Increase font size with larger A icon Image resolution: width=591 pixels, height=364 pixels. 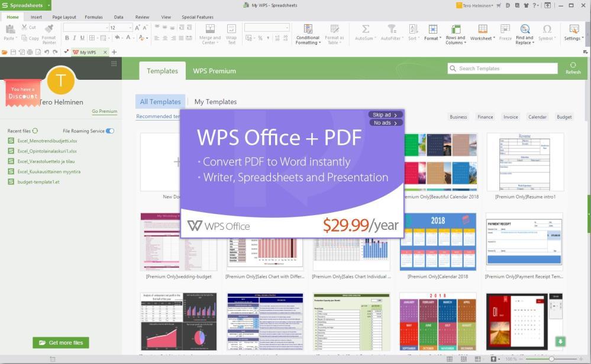(138, 28)
